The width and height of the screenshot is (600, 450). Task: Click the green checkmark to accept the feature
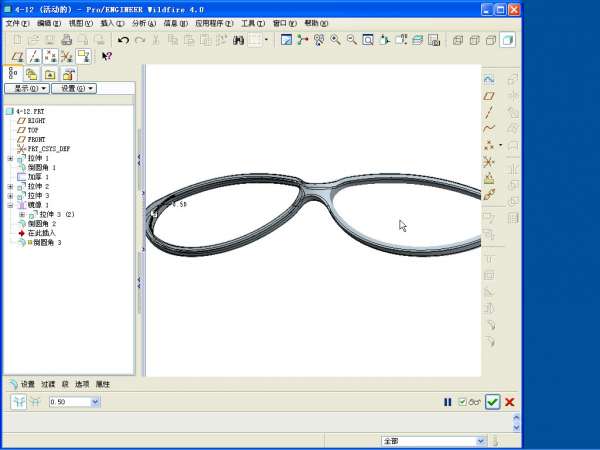pyautogui.click(x=492, y=402)
